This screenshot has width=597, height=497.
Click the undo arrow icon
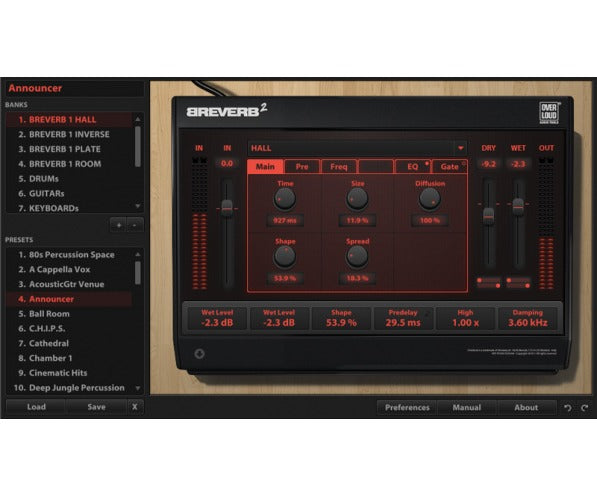567,408
